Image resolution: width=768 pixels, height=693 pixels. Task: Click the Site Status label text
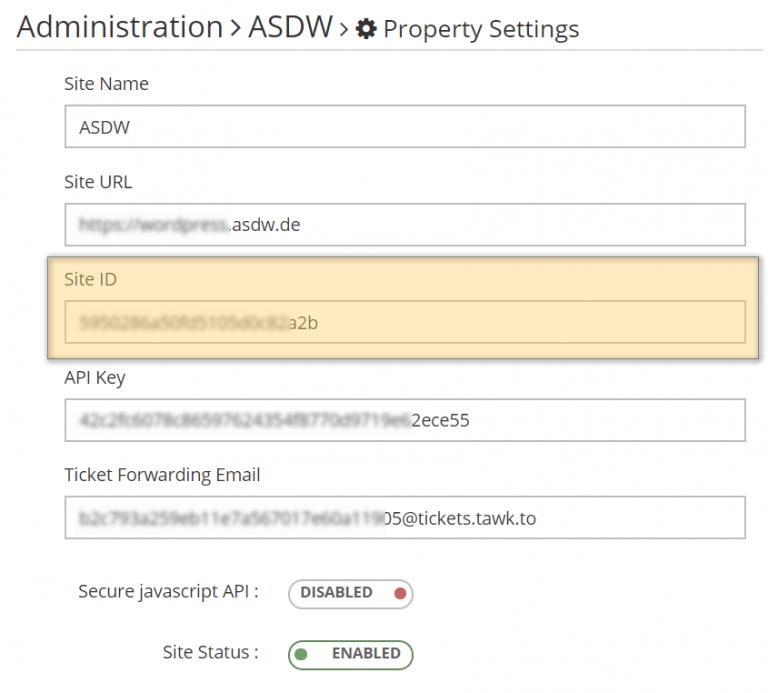pos(210,652)
